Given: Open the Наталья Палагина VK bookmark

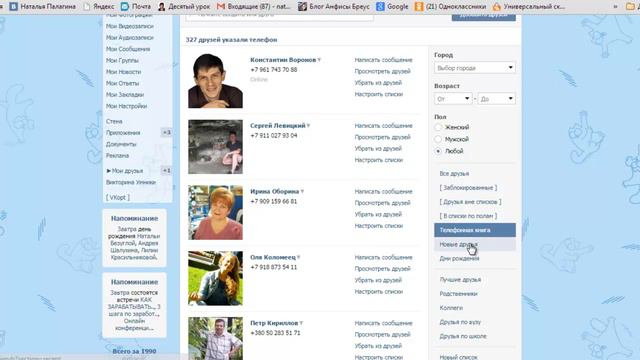Looking at the screenshot, I should [43, 7].
